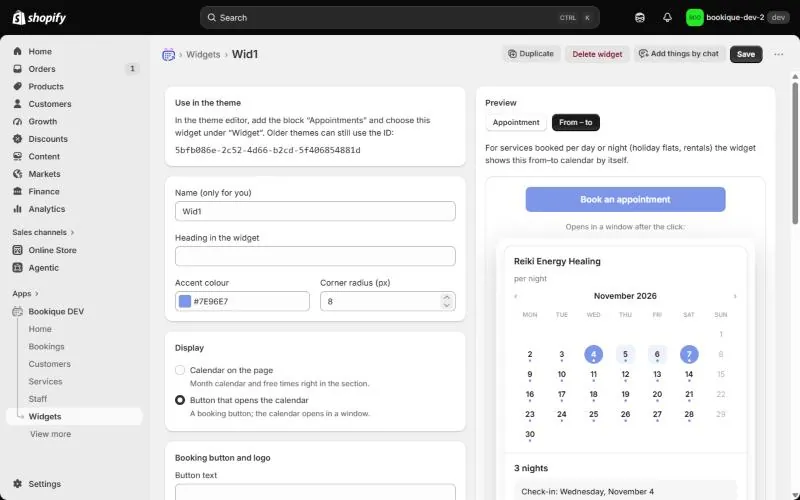This screenshot has width=800, height=500.
Task: Click the Shopify logo
Action: click(x=39, y=18)
